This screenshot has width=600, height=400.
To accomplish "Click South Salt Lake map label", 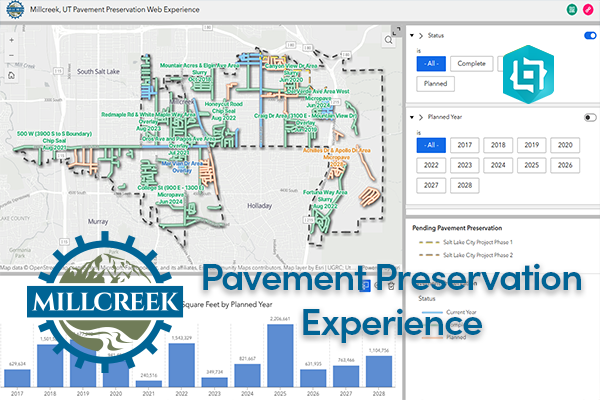I will coord(98,72).
